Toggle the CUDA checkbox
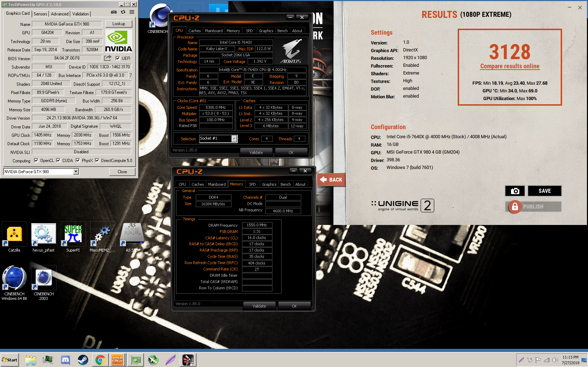This screenshot has height=367, width=588. point(58,160)
